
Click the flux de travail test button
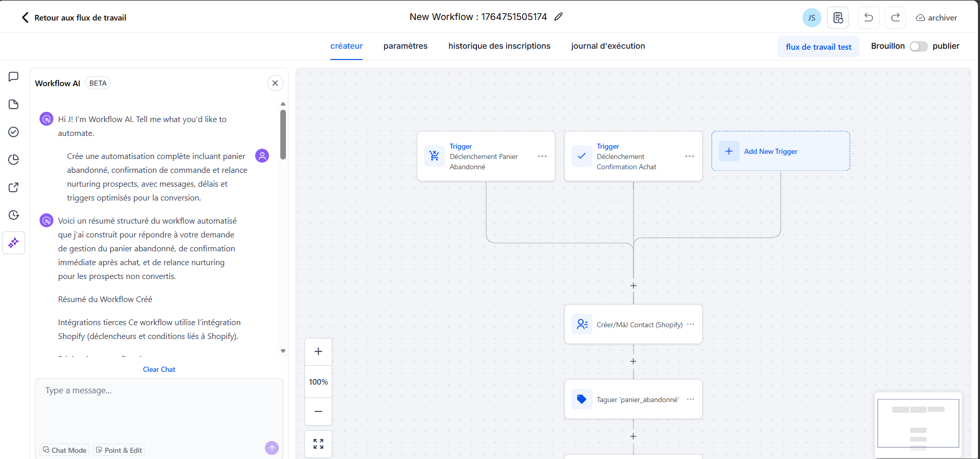tap(818, 47)
